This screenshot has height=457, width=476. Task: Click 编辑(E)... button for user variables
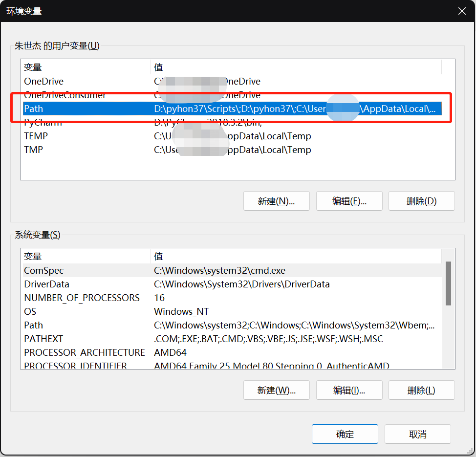pos(349,201)
